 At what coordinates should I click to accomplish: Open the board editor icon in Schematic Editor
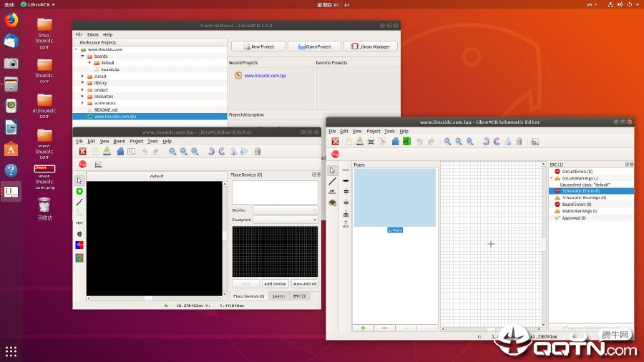tap(406, 142)
